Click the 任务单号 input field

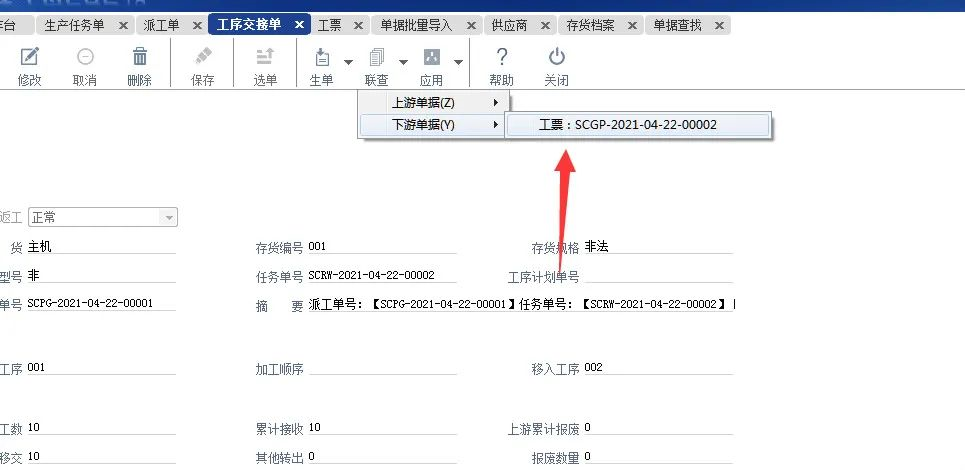click(x=381, y=275)
